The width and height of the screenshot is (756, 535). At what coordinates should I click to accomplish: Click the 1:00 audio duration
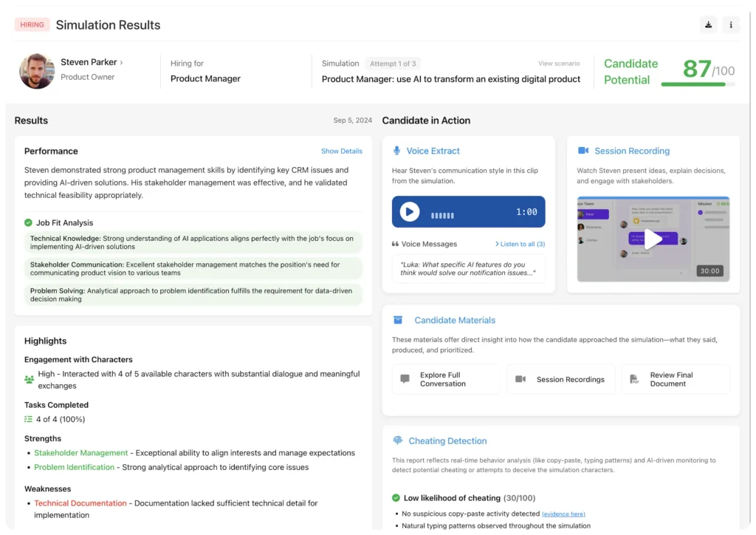coord(526,212)
